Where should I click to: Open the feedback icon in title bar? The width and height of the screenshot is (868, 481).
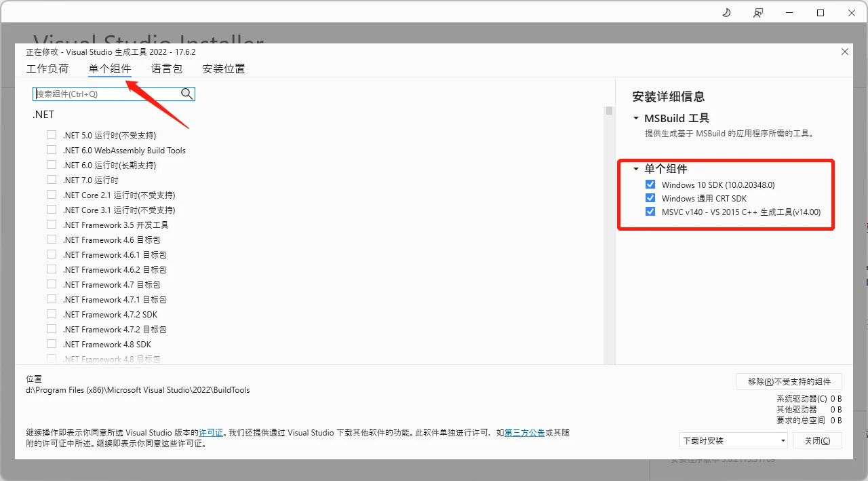click(x=757, y=13)
